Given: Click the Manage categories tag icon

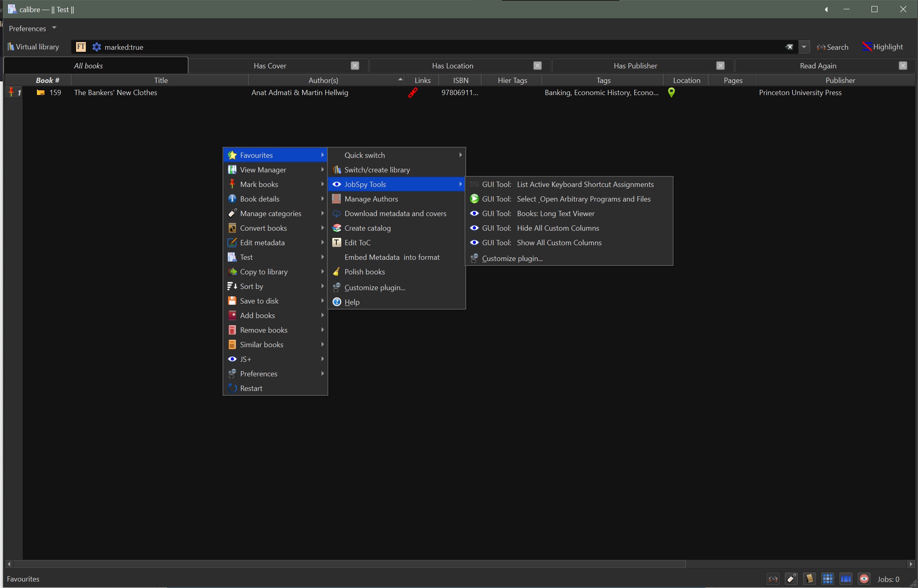Looking at the screenshot, I should point(232,214).
